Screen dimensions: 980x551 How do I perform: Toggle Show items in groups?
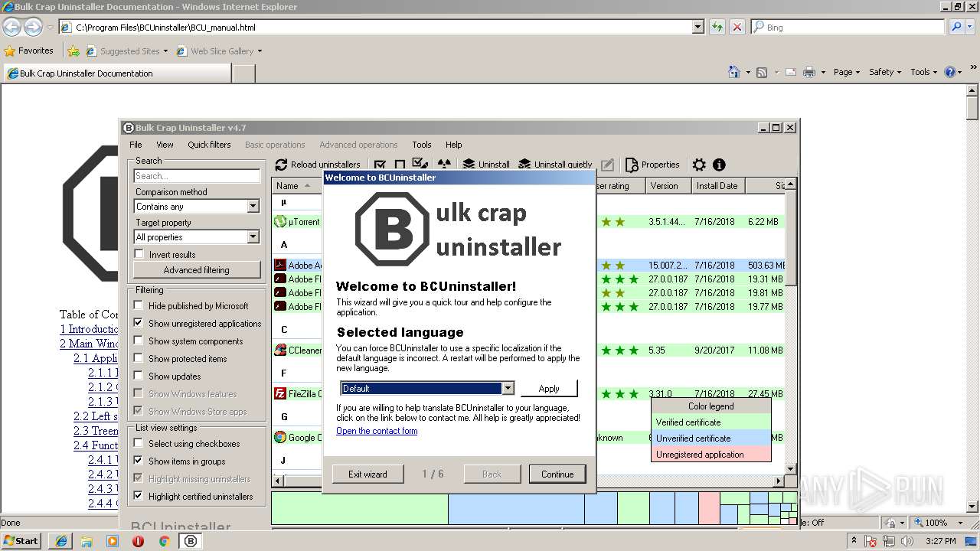pos(139,461)
